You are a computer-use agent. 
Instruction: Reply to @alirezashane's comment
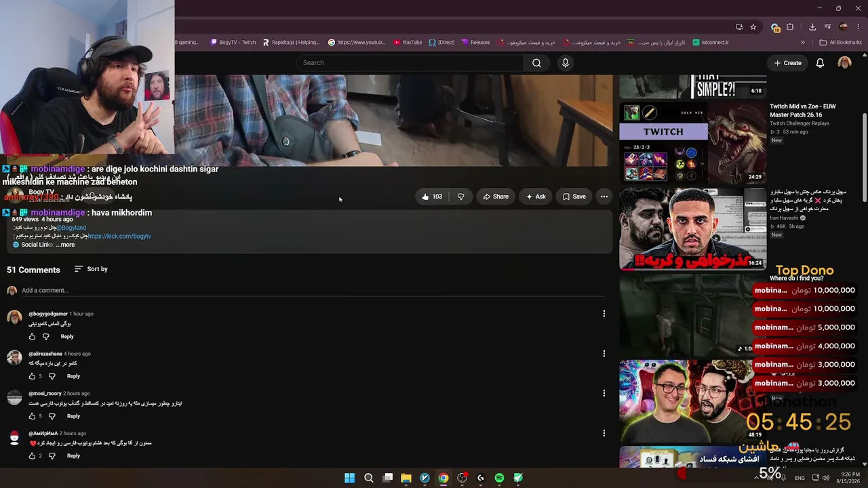[x=73, y=376]
